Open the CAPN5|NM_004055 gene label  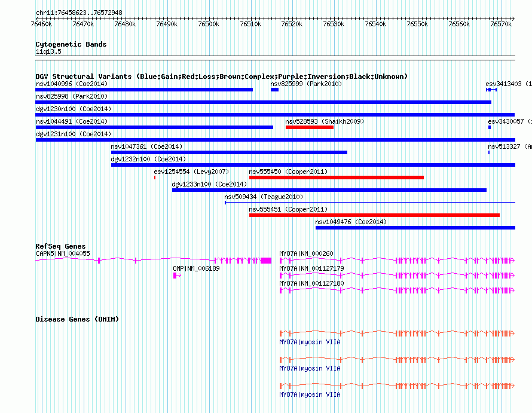[x=63, y=253]
